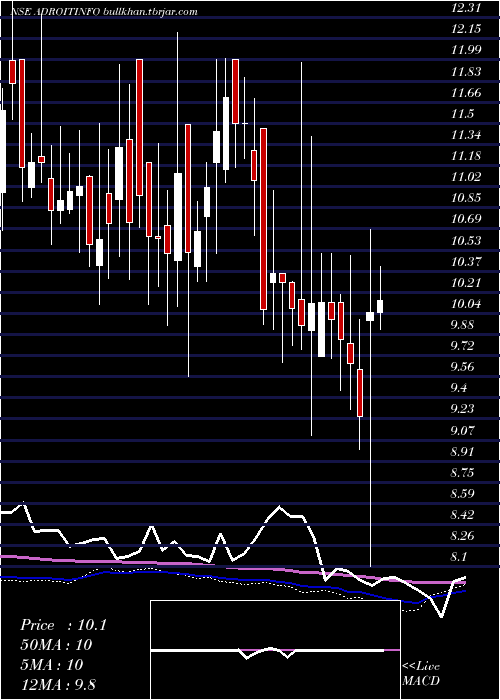Screen dimensions: 500x700
Task: Click the 11.83 price axis label
Action: pos(466,71)
